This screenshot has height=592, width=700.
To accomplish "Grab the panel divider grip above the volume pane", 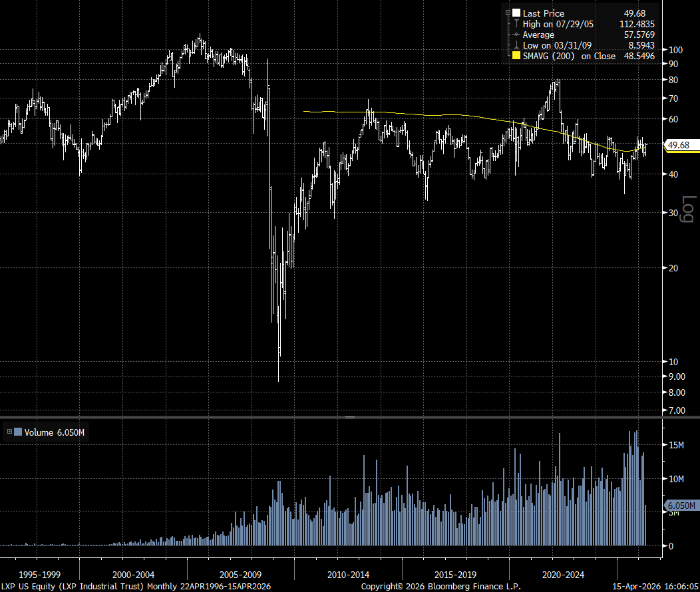I will click(350, 418).
